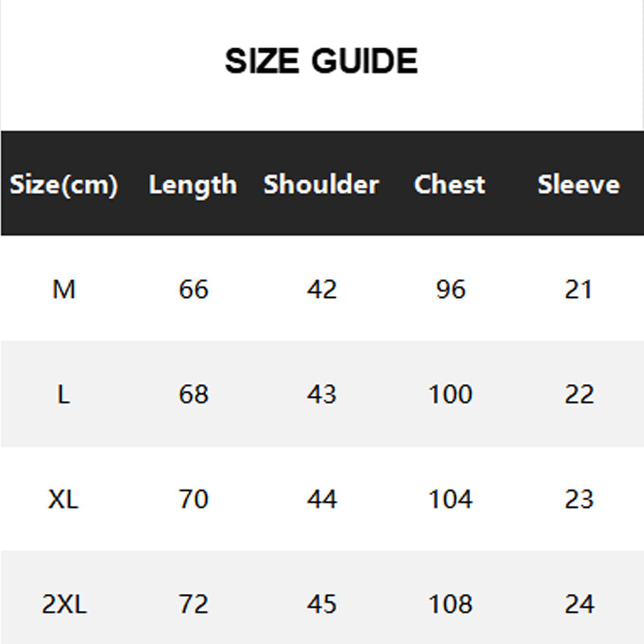
Task: Click the Sleeve column header
Action: point(579,184)
